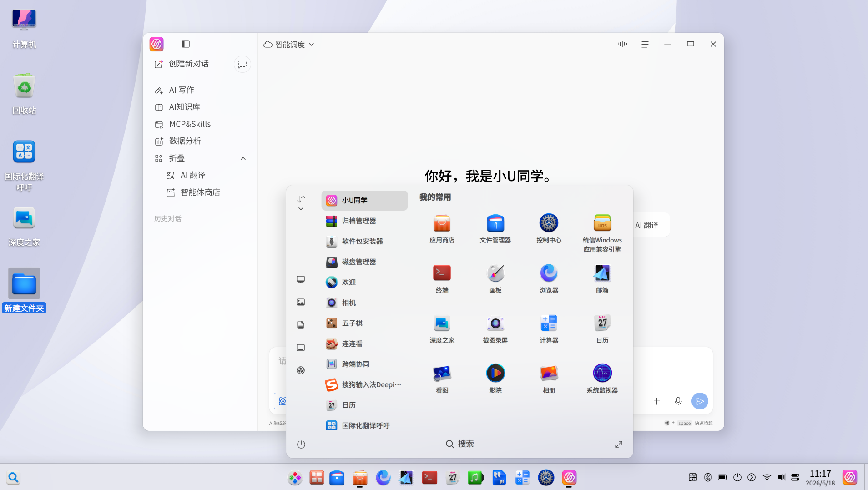Click the voice waveform icon in title bar
The width and height of the screenshot is (868, 490).
click(x=622, y=44)
